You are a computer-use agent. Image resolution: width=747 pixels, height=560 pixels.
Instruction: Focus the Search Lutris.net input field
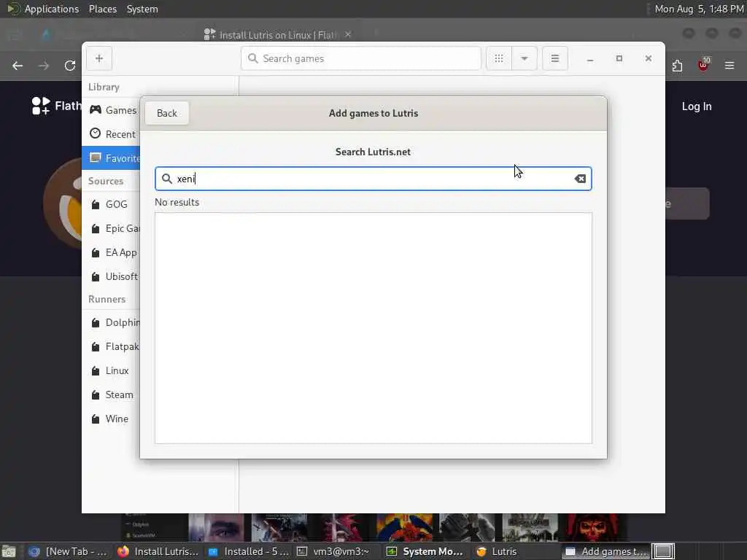[373, 179]
